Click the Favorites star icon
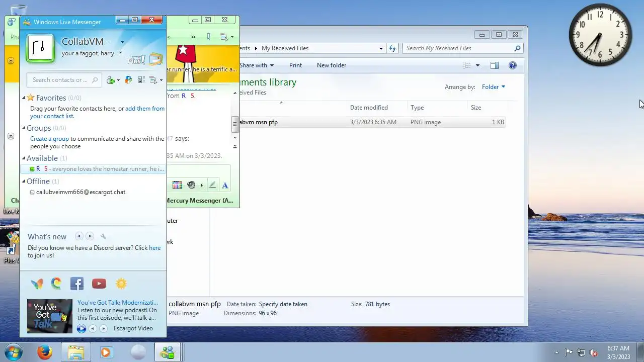 point(31,98)
